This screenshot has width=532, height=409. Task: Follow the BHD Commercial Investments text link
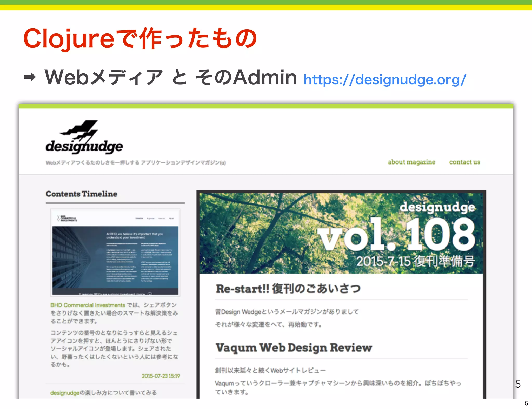point(88,305)
